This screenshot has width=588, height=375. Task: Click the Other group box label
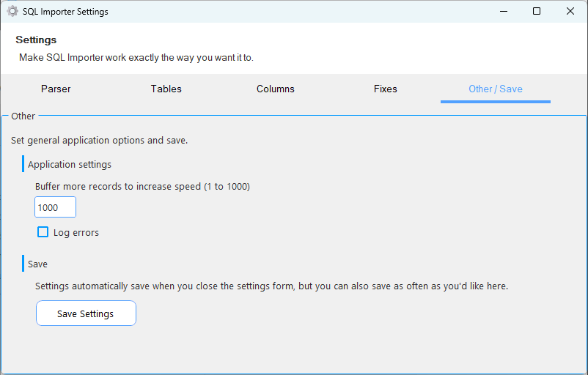(x=23, y=116)
